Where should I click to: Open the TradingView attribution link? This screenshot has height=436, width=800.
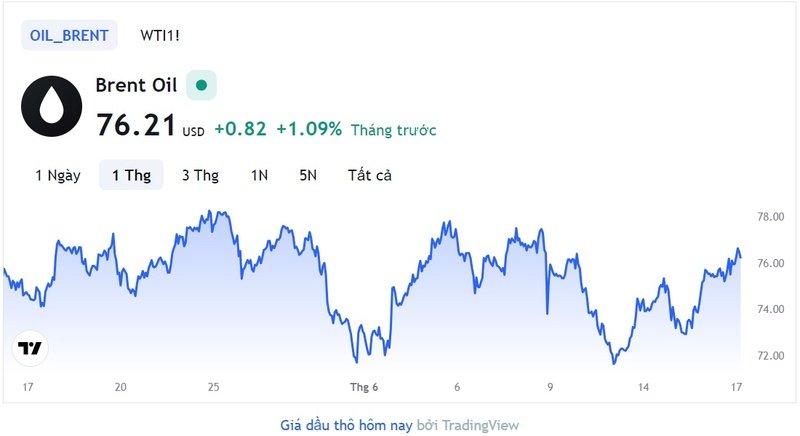point(480,425)
